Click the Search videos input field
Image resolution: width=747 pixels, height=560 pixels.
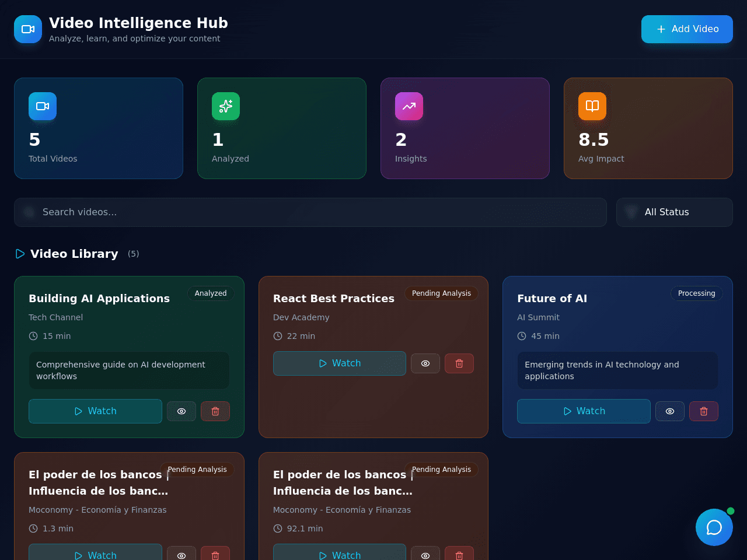(x=310, y=212)
